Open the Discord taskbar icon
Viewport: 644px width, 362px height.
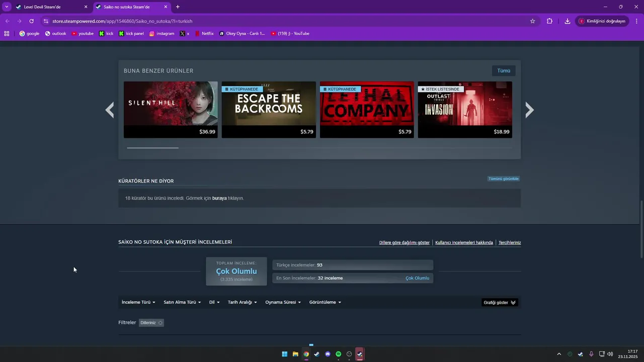[328, 354]
